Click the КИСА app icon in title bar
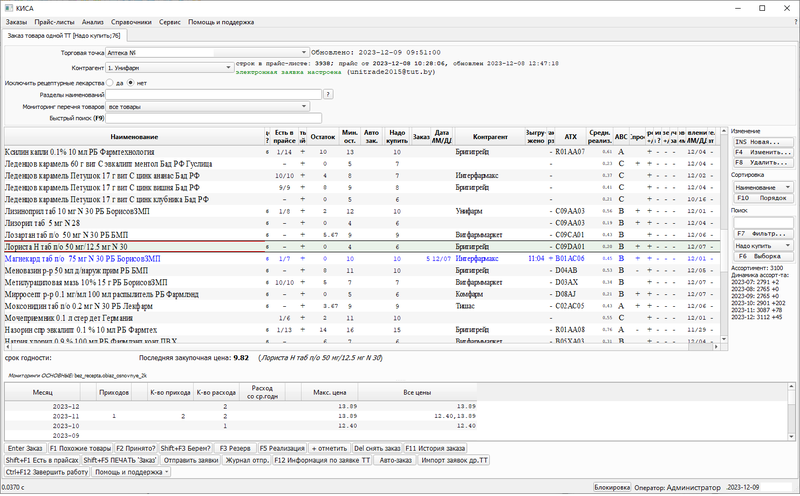800x496 pixels. (x=8, y=7)
